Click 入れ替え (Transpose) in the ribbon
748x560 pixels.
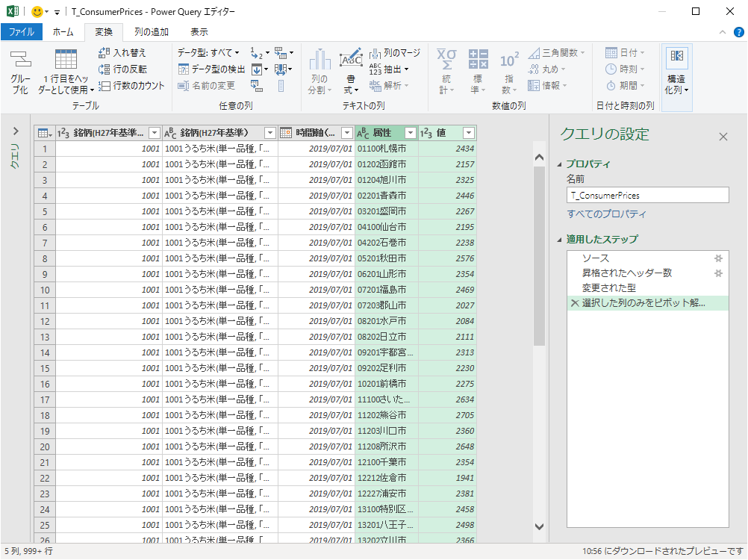click(122, 53)
